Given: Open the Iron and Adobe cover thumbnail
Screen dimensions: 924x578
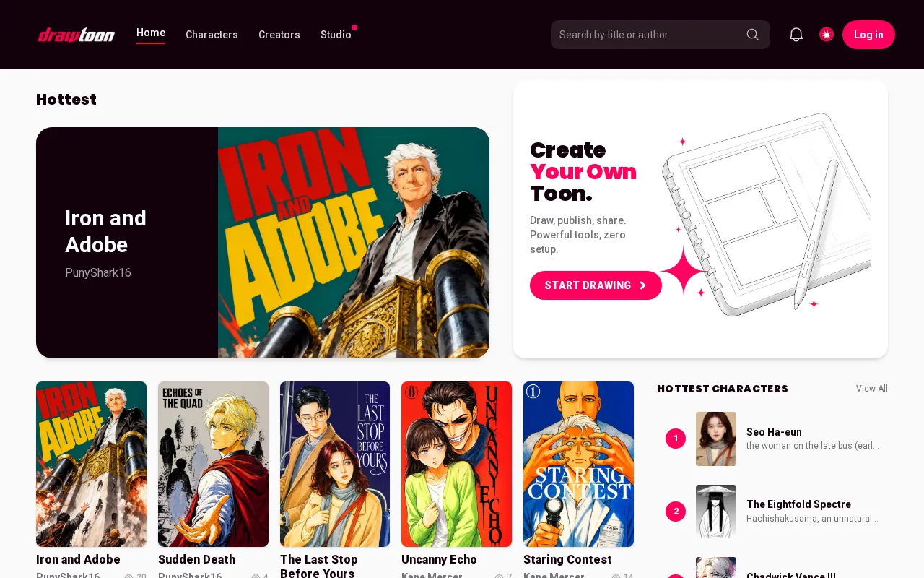Looking at the screenshot, I should click(91, 464).
